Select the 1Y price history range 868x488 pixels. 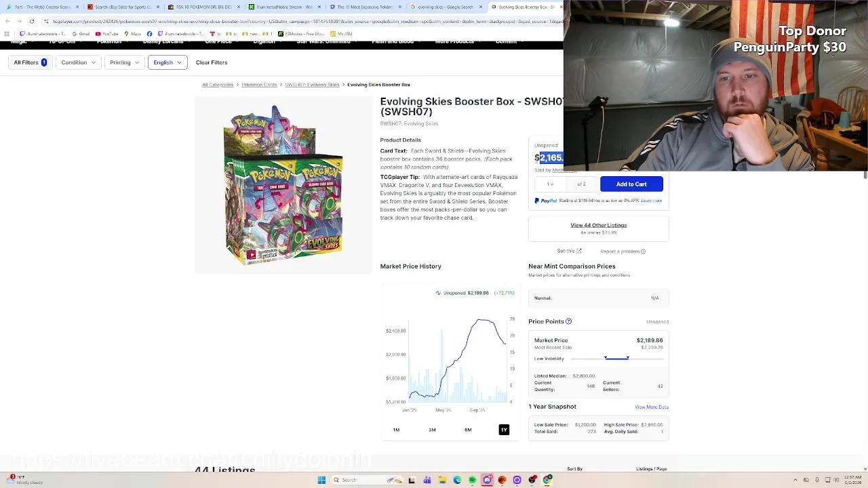click(504, 430)
